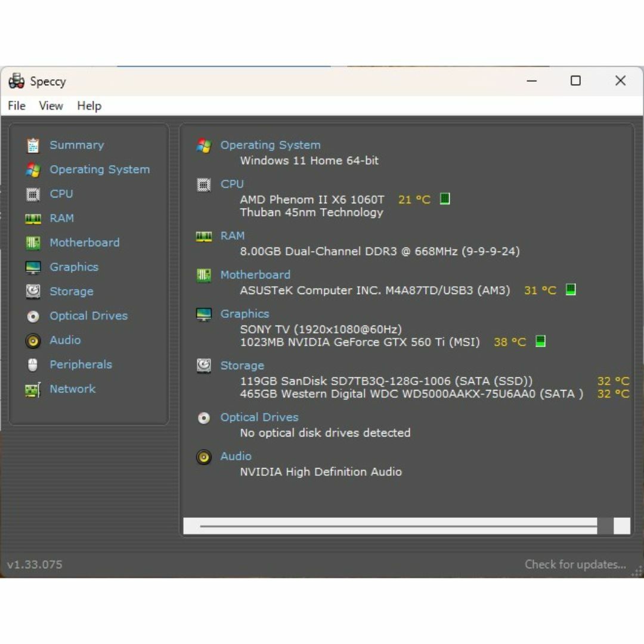
Task: Click the green CPU temperature indicator icon
Action: tap(445, 199)
